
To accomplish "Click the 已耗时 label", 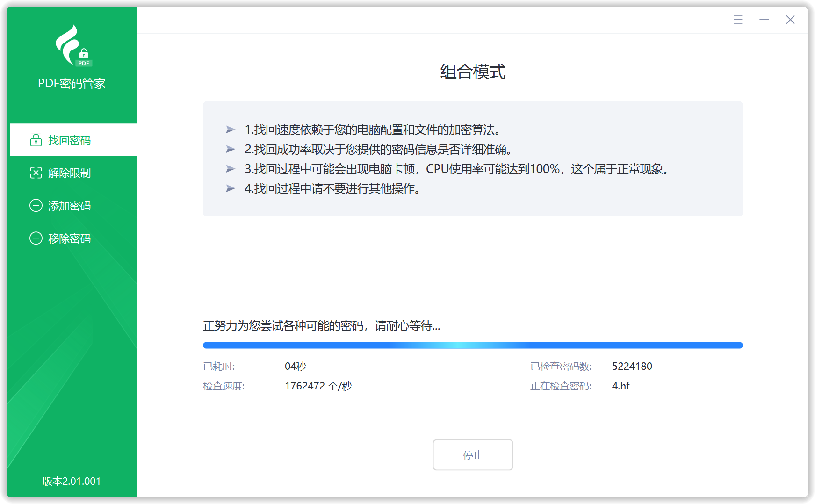I will point(219,367).
